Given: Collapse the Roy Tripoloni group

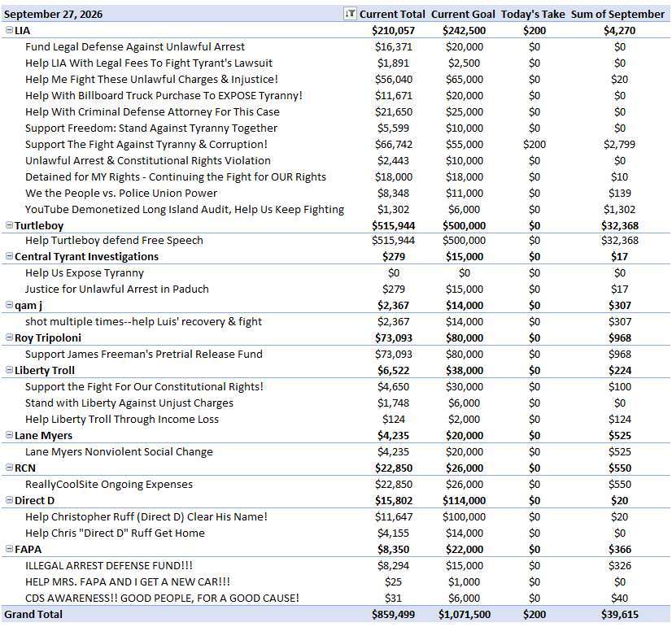Looking at the screenshot, I should 9,337.
